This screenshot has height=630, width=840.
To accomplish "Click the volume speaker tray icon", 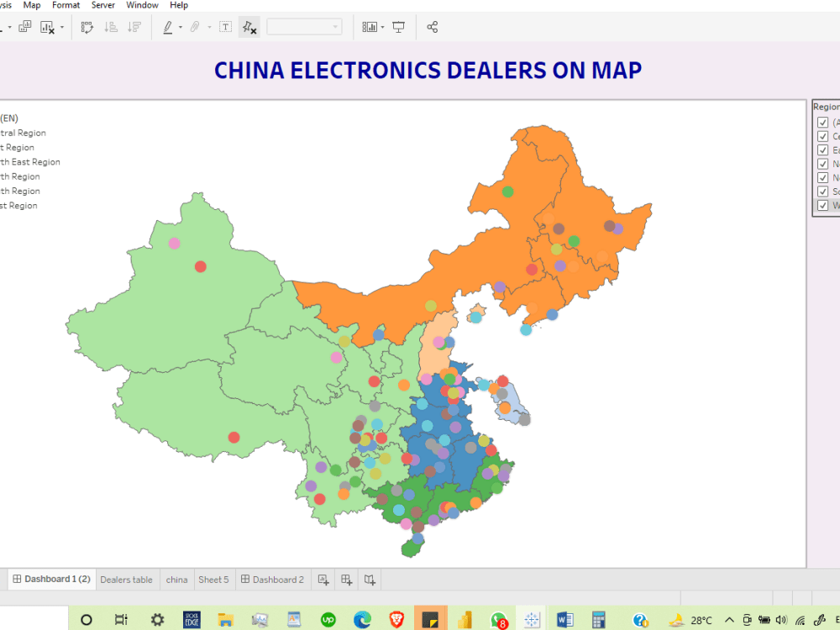I will coord(781,620).
